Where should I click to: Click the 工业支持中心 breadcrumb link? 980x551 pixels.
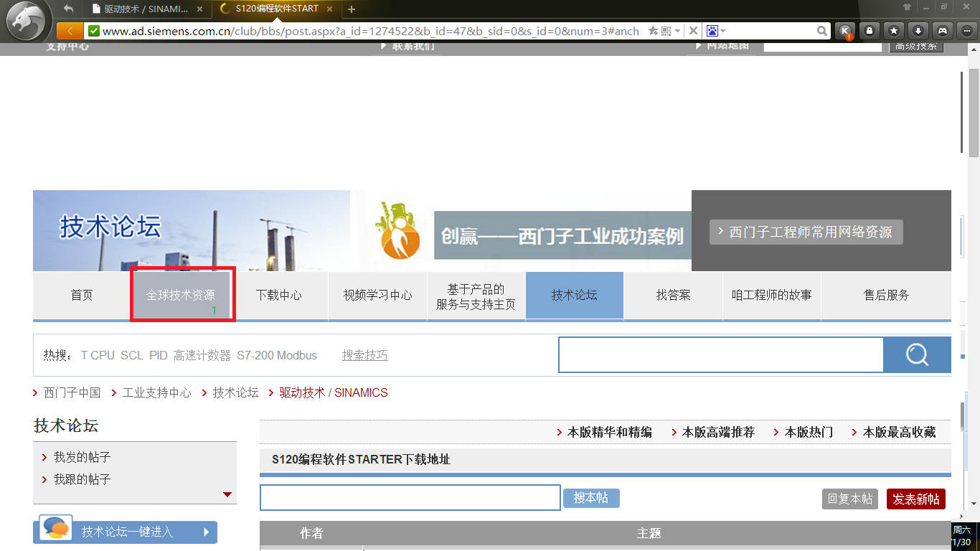pyautogui.click(x=156, y=392)
